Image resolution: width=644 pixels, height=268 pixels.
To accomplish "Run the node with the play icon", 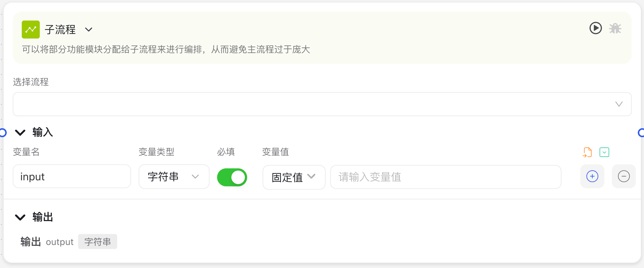I will click(596, 28).
